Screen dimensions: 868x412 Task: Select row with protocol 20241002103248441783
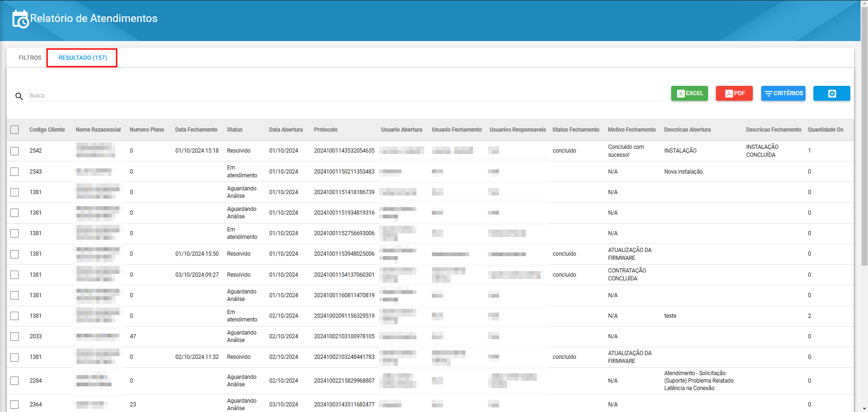pyautogui.click(x=14, y=357)
